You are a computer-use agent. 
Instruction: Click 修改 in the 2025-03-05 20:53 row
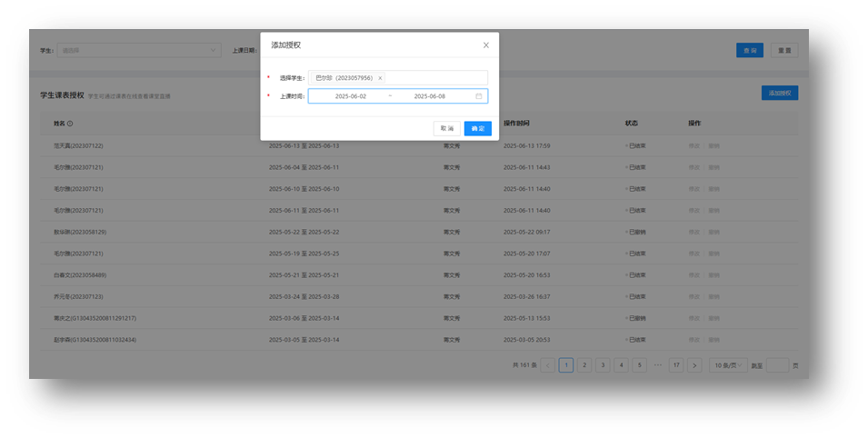click(693, 340)
